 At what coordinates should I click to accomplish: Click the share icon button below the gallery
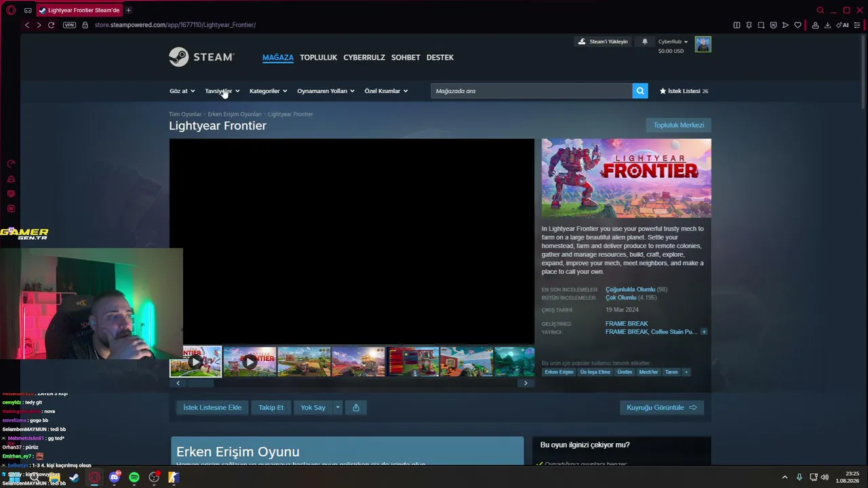(356, 407)
